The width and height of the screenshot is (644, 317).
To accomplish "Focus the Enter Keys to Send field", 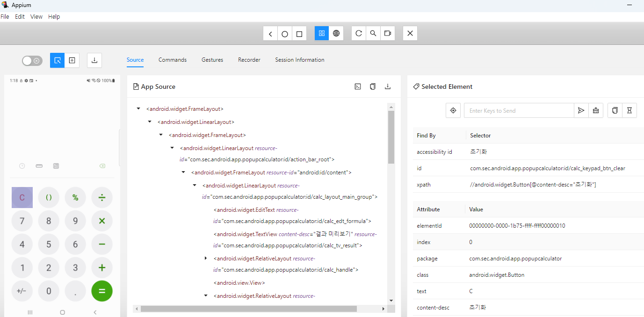I will (519, 111).
